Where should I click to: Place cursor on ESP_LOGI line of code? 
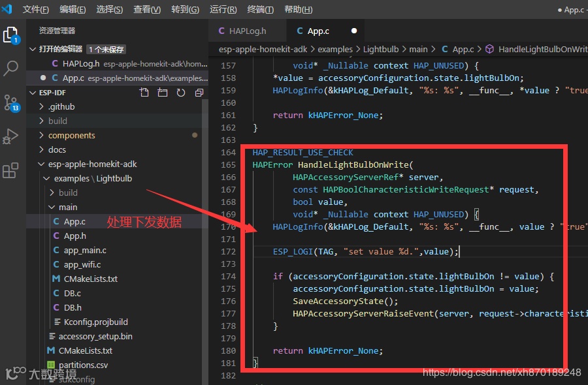[x=366, y=251]
